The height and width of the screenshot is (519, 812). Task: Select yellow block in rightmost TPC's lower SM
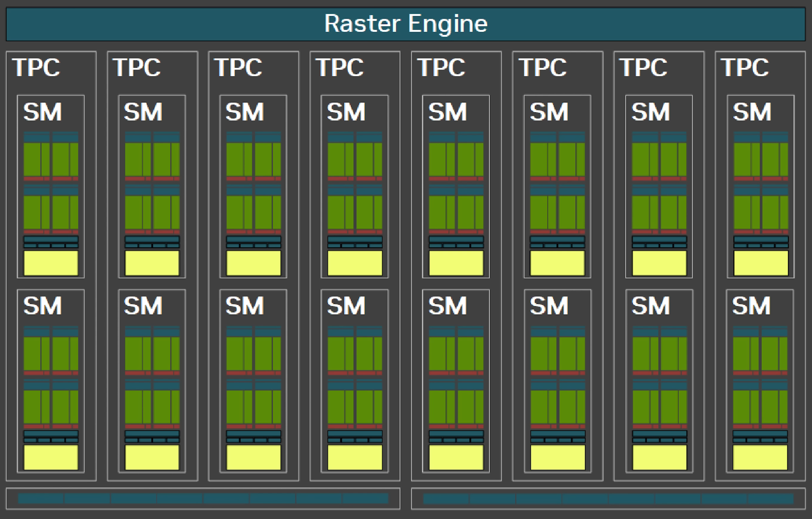pos(760,458)
